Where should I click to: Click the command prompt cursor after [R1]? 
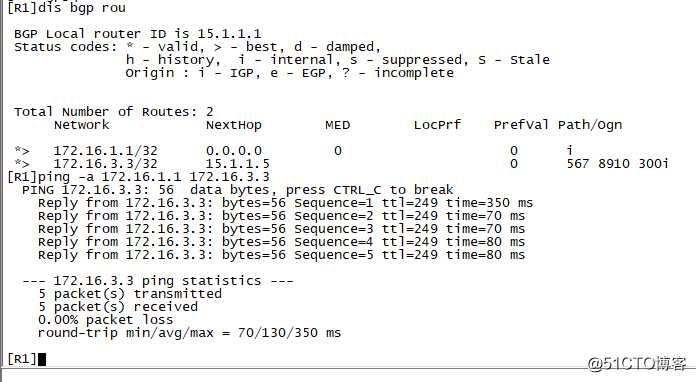click(x=42, y=359)
